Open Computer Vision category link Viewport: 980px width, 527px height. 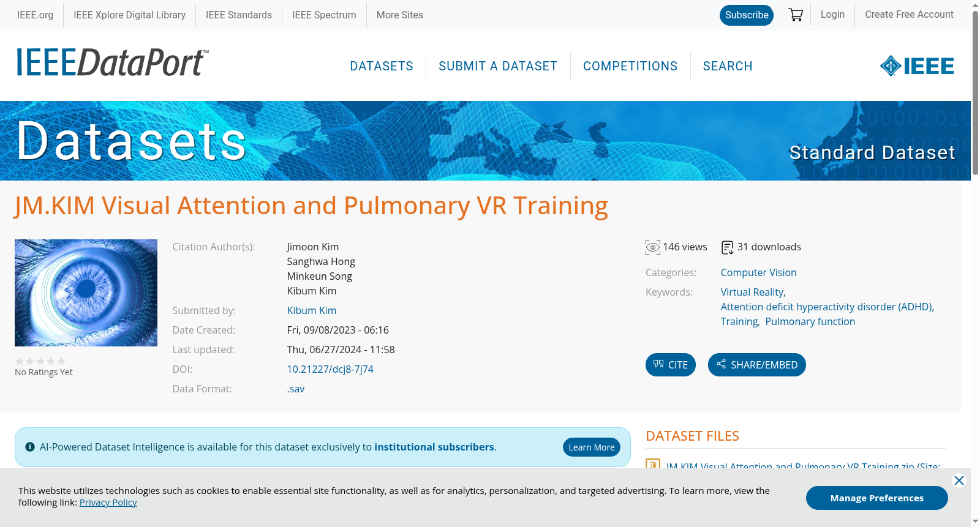[758, 272]
